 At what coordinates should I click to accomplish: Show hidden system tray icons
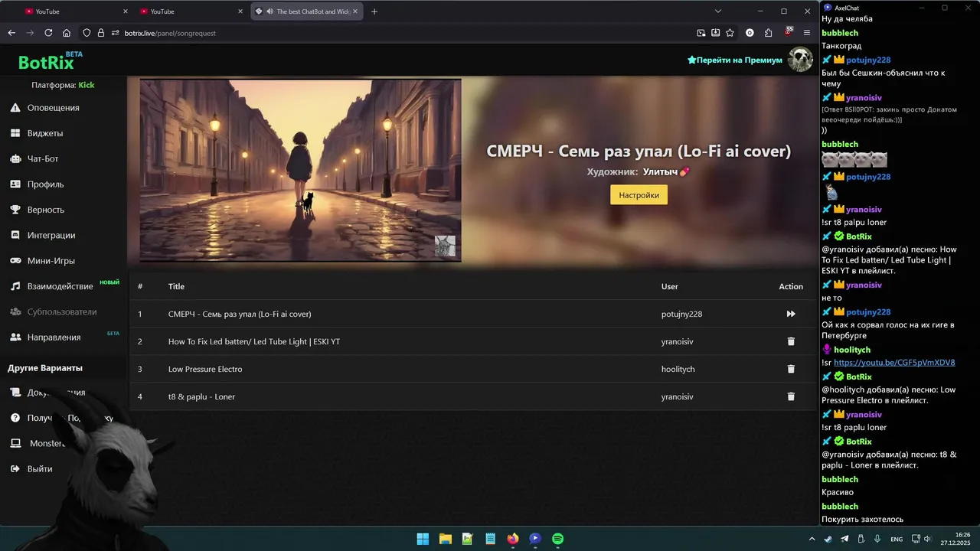pyautogui.click(x=813, y=539)
